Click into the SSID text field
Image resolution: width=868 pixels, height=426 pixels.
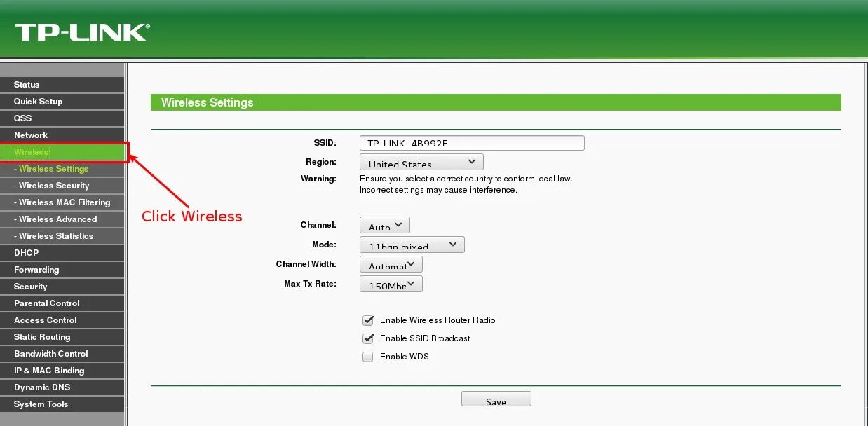(472, 143)
